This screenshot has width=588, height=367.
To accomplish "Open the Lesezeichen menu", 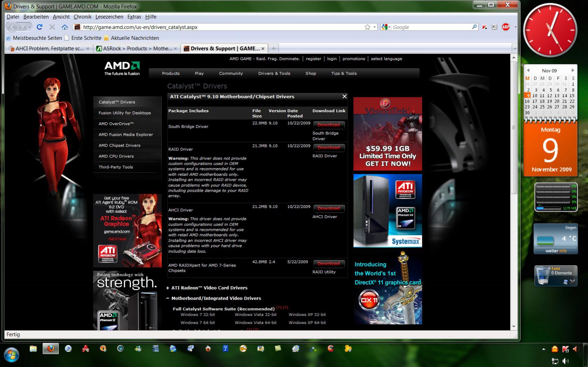I will pos(109,16).
